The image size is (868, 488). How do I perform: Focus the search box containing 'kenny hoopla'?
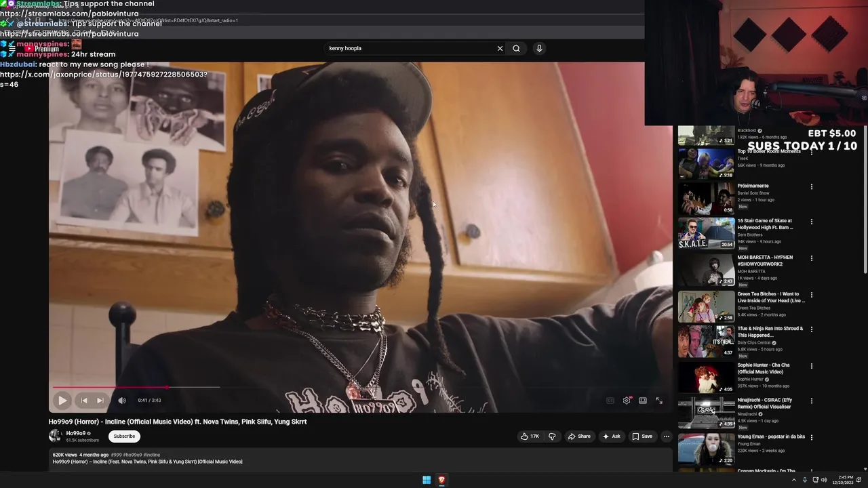pos(410,48)
